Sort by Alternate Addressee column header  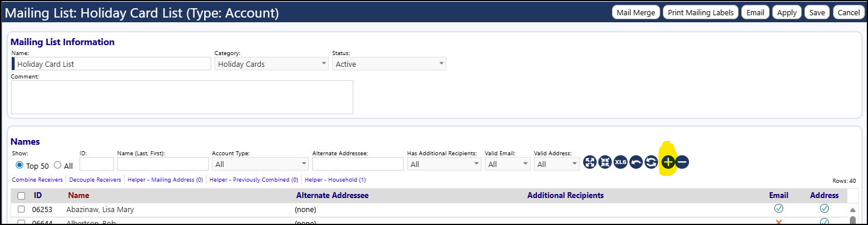point(332,196)
